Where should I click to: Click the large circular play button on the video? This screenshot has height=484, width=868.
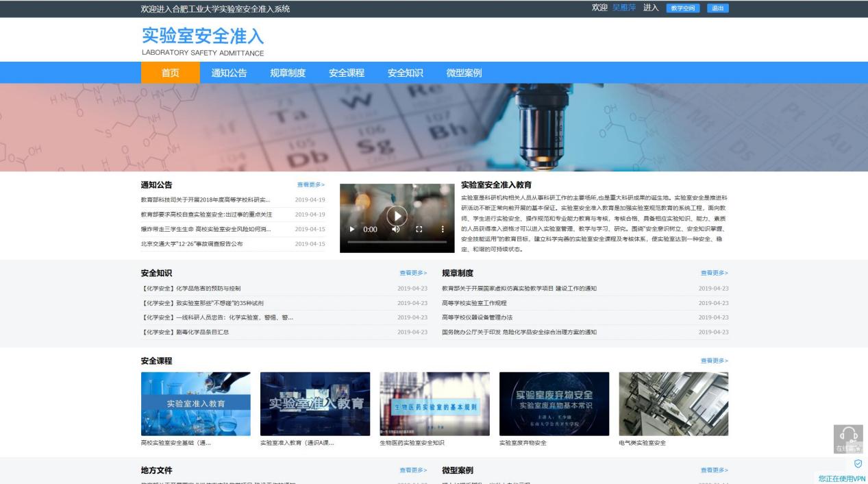pos(397,216)
